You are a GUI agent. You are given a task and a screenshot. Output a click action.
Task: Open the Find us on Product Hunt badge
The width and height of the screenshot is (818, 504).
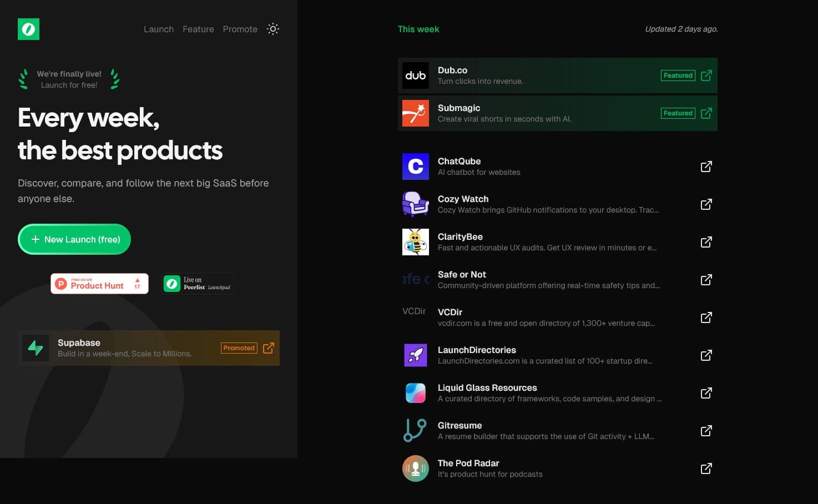pos(99,283)
